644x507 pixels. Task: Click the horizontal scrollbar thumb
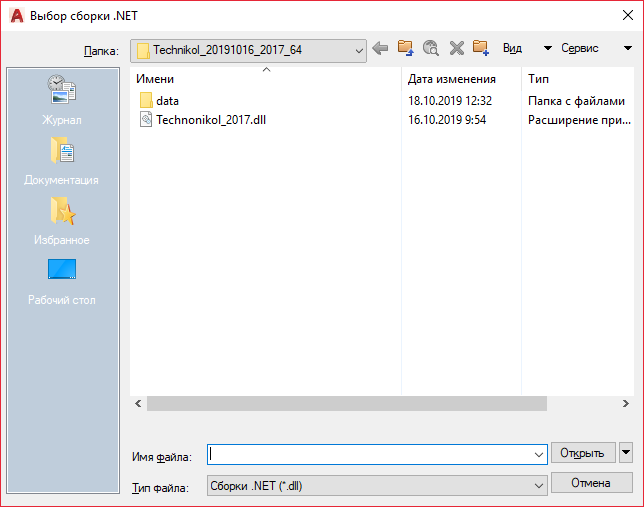(347, 403)
